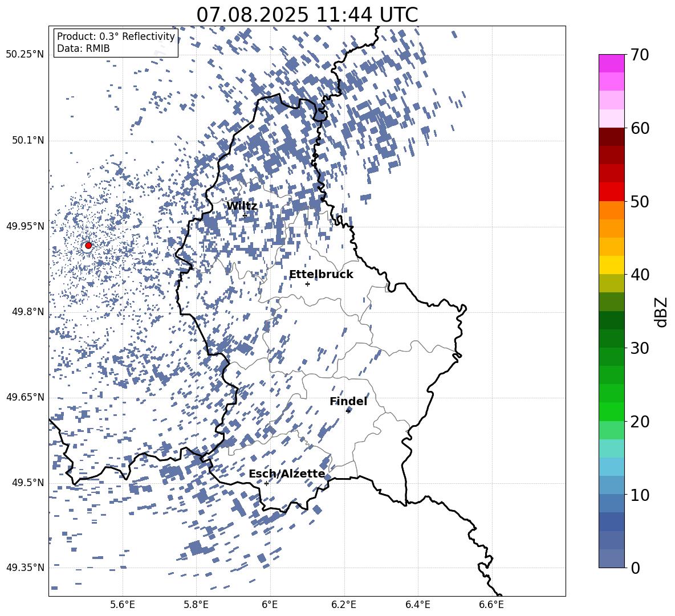The width and height of the screenshot is (675, 616).
Task: Click the light blue colorbar segment near 14
Action: click(x=611, y=467)
